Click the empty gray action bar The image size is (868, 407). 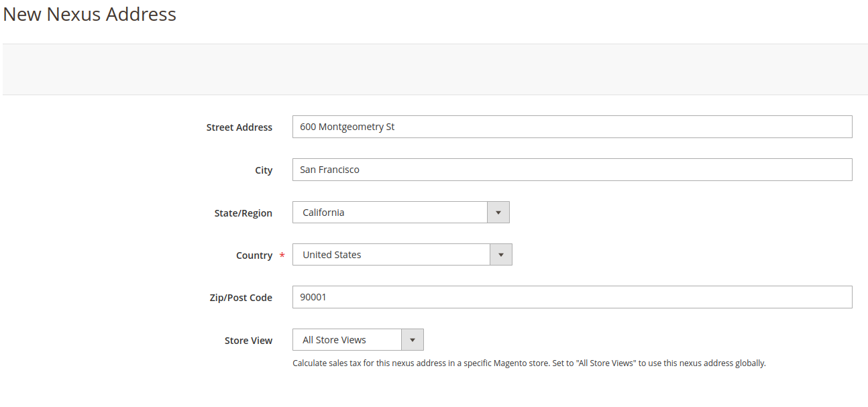[435, 69]
